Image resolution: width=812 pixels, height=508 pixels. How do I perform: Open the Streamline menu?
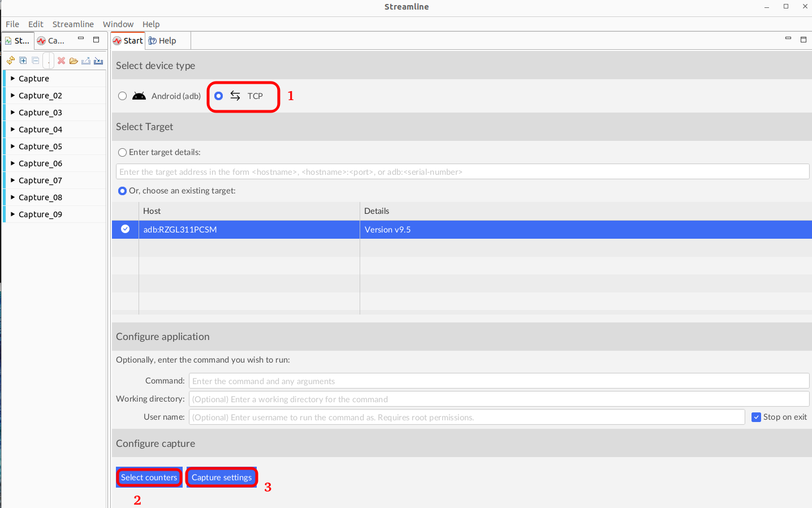(x=73, y=24)
